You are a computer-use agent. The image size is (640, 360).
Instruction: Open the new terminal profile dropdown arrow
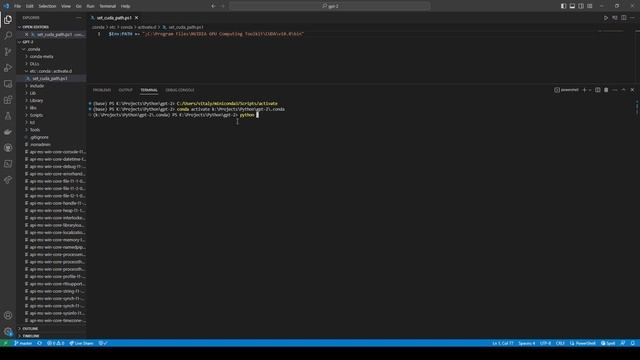click(590, 90)
